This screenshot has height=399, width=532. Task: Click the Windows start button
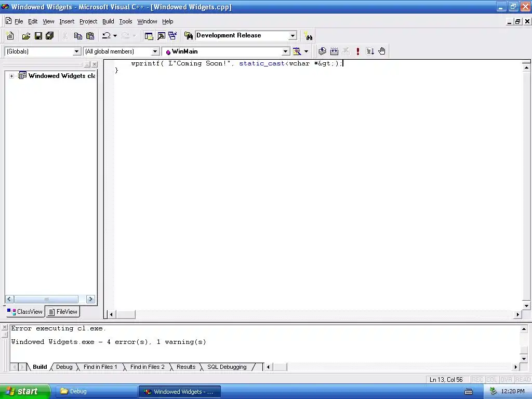pyautogui.click(x=25, y=391)
